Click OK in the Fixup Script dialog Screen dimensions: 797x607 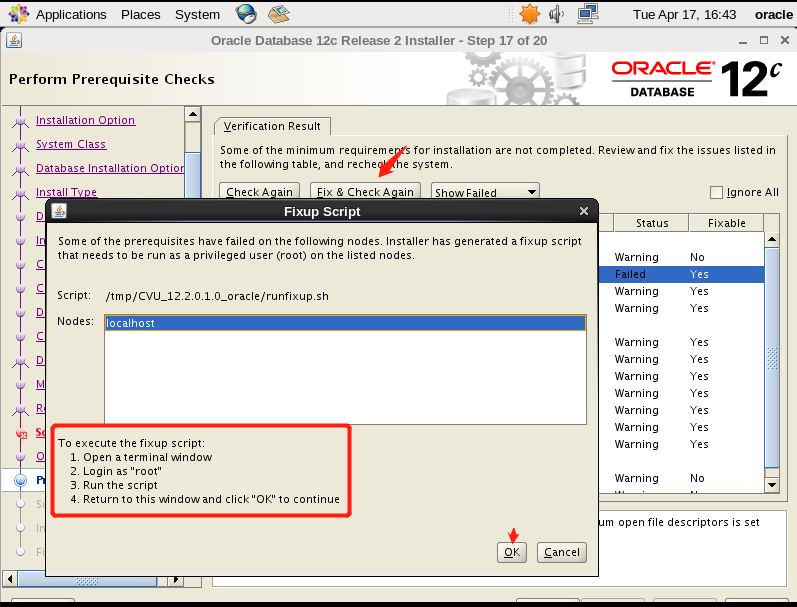[512, 552]
